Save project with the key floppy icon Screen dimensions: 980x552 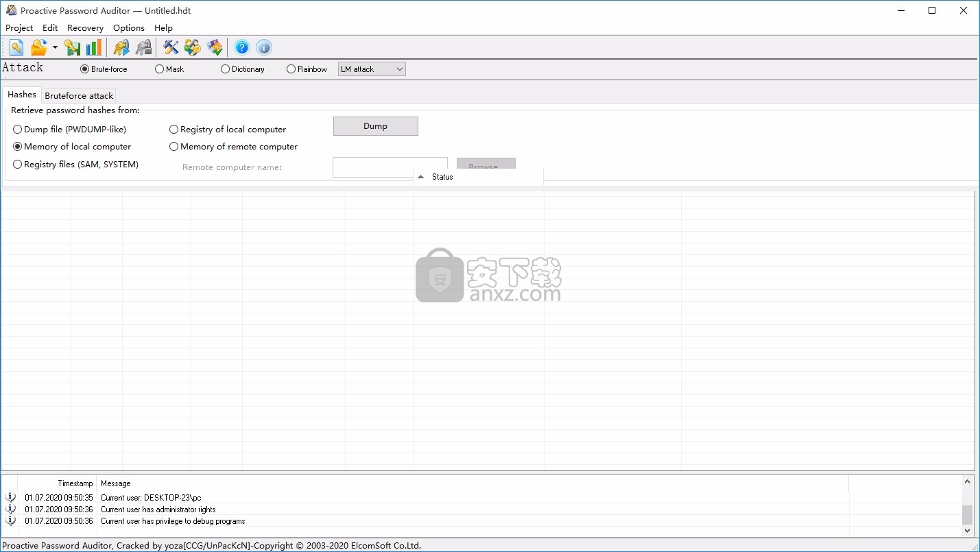coord(72,47)
